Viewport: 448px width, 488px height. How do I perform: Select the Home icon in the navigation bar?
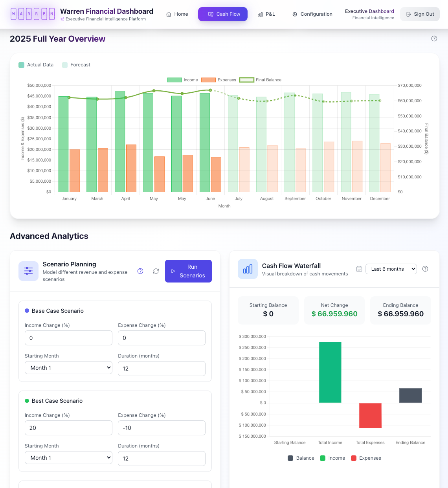pos(168,14)
